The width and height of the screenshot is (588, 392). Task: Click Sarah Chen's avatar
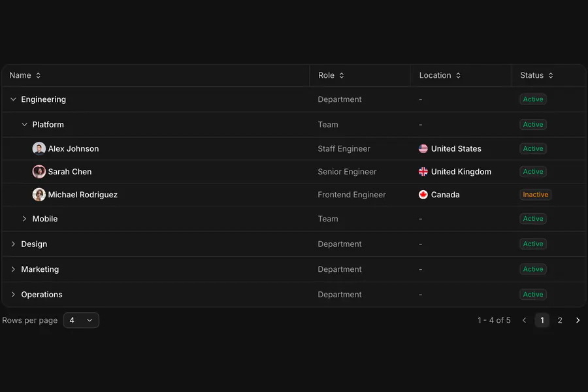point(39,171)
